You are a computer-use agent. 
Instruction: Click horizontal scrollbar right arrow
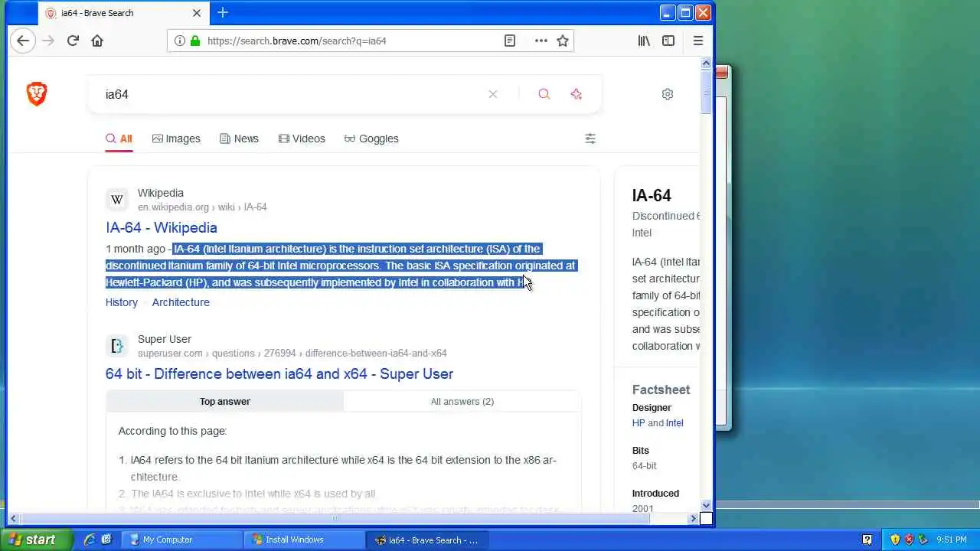point(694,518)
